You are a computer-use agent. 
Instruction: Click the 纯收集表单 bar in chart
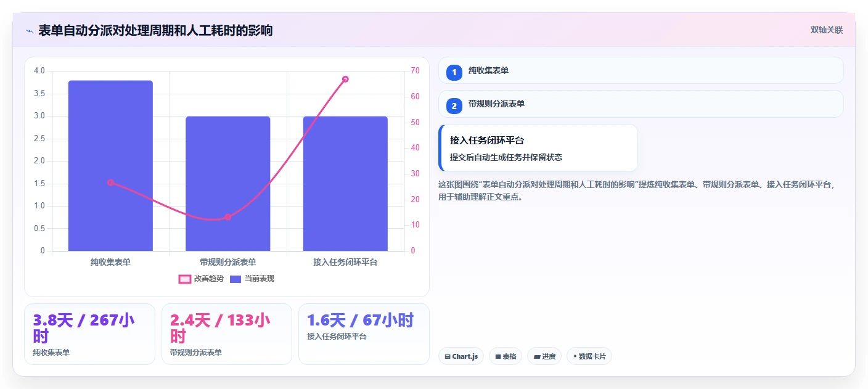110,166
